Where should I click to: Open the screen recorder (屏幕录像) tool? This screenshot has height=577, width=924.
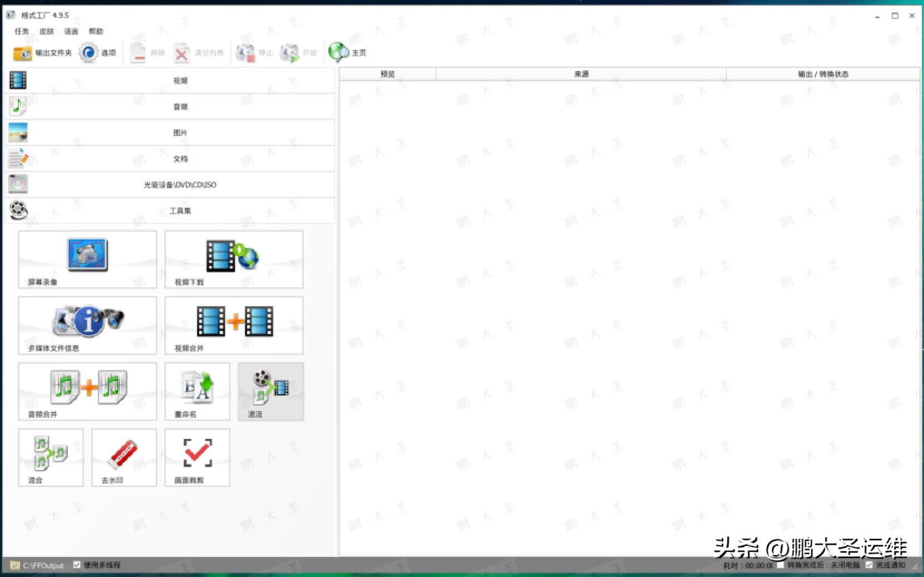tap(87, 260)
